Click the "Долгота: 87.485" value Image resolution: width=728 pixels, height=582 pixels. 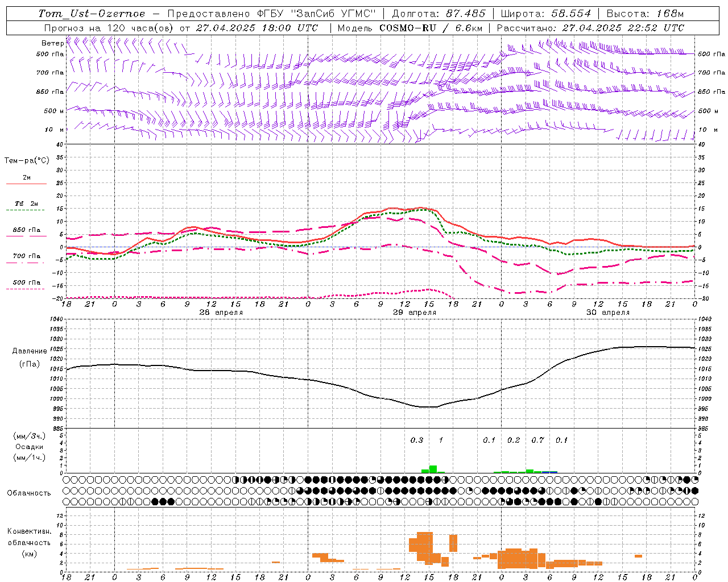439,14
